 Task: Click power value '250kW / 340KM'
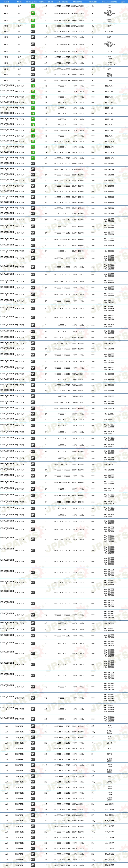[x=77, y=75]
